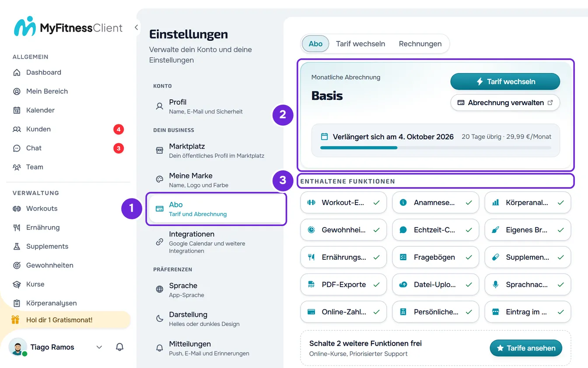
Task: Click the Profil person icon in settings
Action: [x=160, y=106]
